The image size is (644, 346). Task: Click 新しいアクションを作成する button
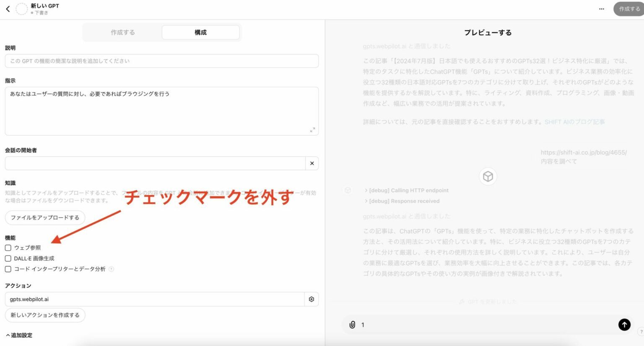[x=45, y=315]
